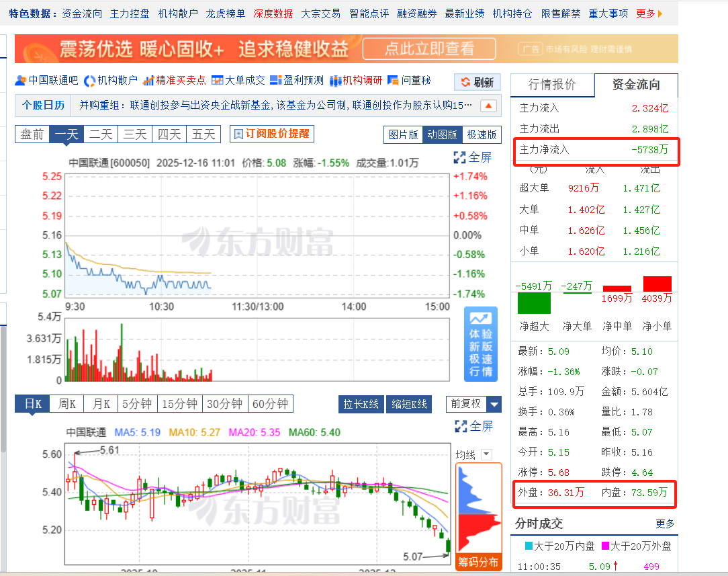Open 主力控盘 link

click(x=130, y=14)
